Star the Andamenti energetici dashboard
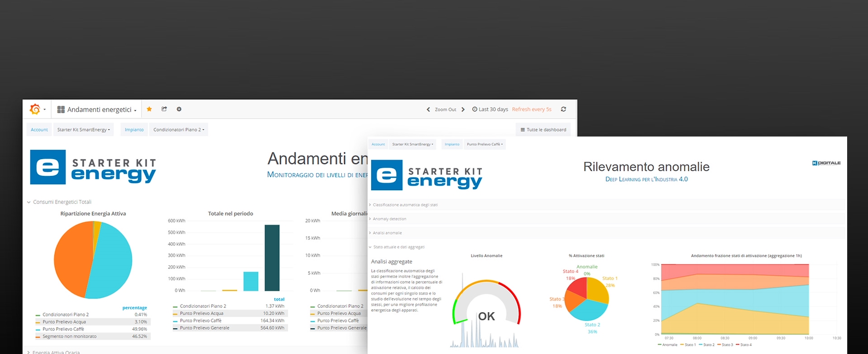868x354 pixels. [x=149, y=109]
